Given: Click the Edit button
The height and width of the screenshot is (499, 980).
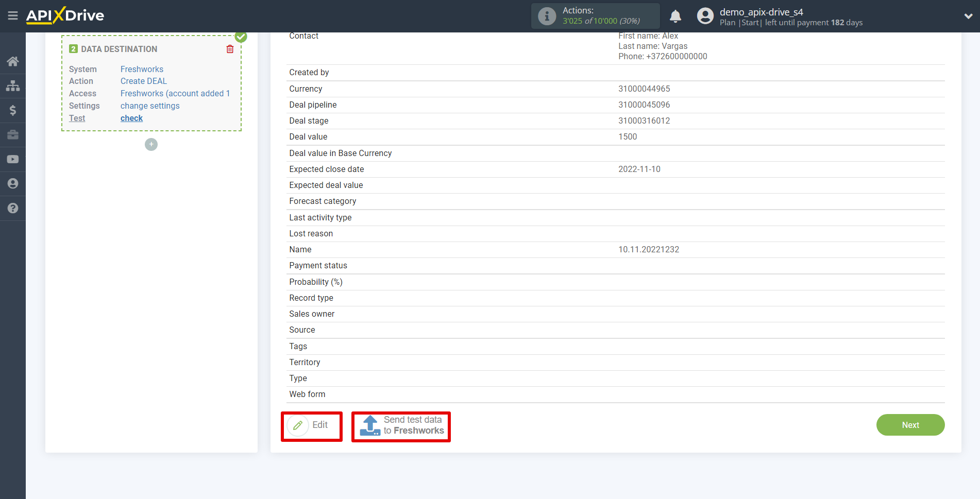Looking at the screenshot, I should (x=311, y=425).
